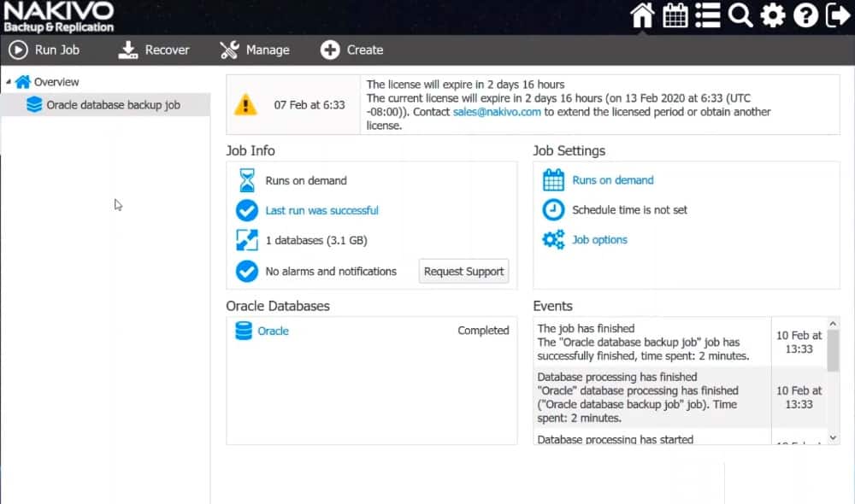Image resolution: width=855 pixels, height=504 pixels.
Task: Select Oracle database backup job in tree
Action: pos(113,105)
